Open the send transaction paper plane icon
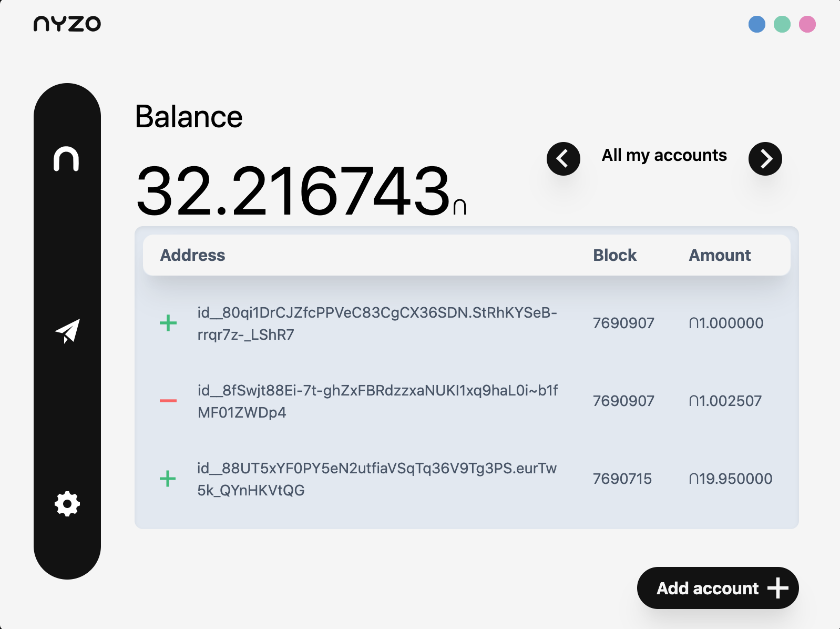This screenshot has height=629, width=840. coord(67,331)
